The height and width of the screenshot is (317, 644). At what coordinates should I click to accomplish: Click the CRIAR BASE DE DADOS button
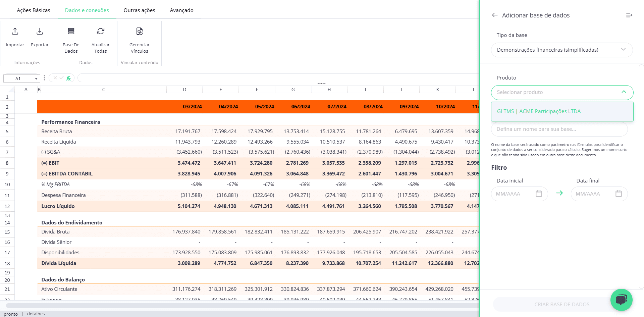(x=562, y=304)
